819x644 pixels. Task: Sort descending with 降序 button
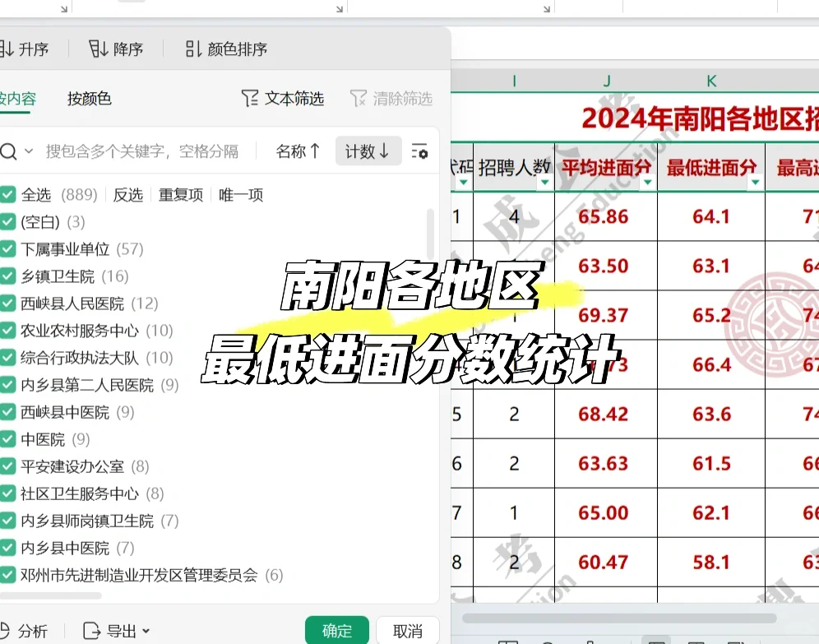point(115,49)
